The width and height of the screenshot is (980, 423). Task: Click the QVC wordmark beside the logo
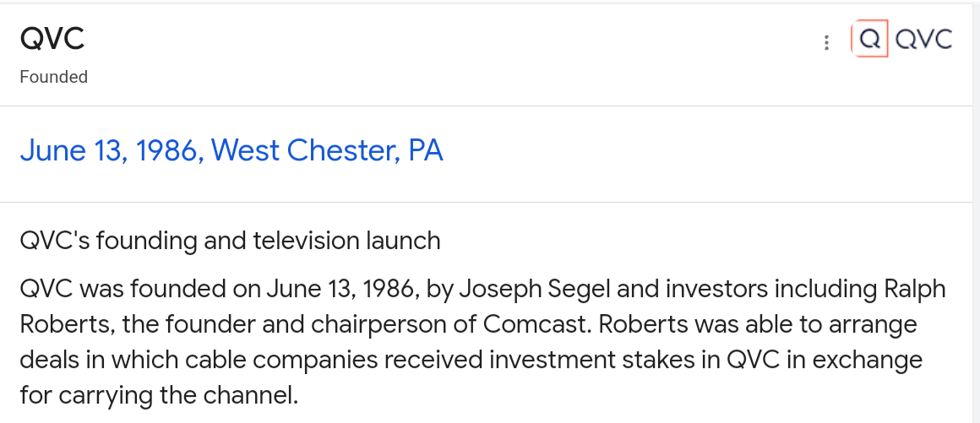click(923, 40)
